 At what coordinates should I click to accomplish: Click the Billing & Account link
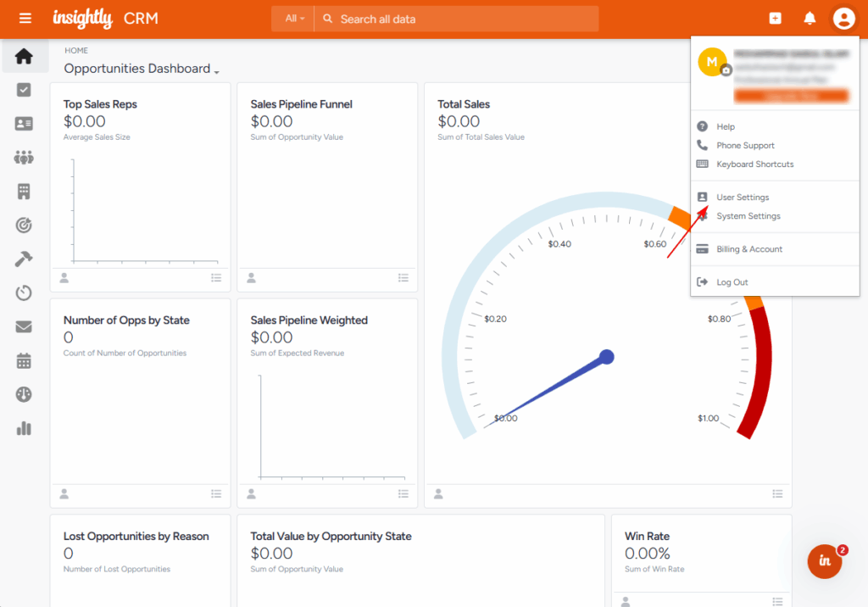coord(748,249)
